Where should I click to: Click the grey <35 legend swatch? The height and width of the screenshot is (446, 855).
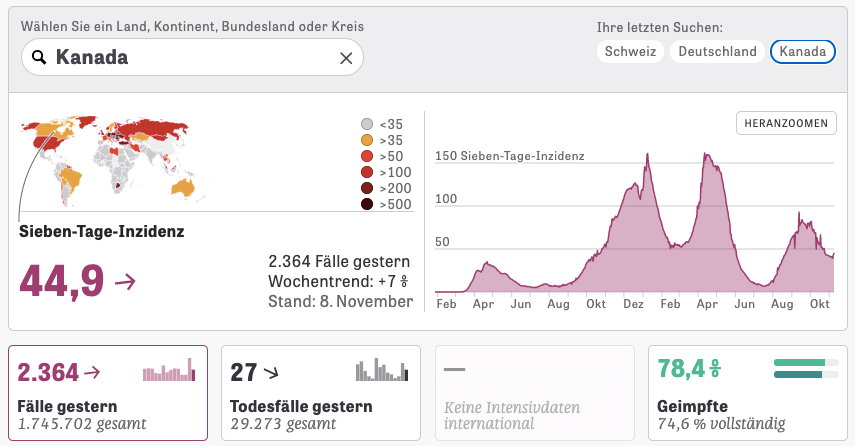[367, 124]
